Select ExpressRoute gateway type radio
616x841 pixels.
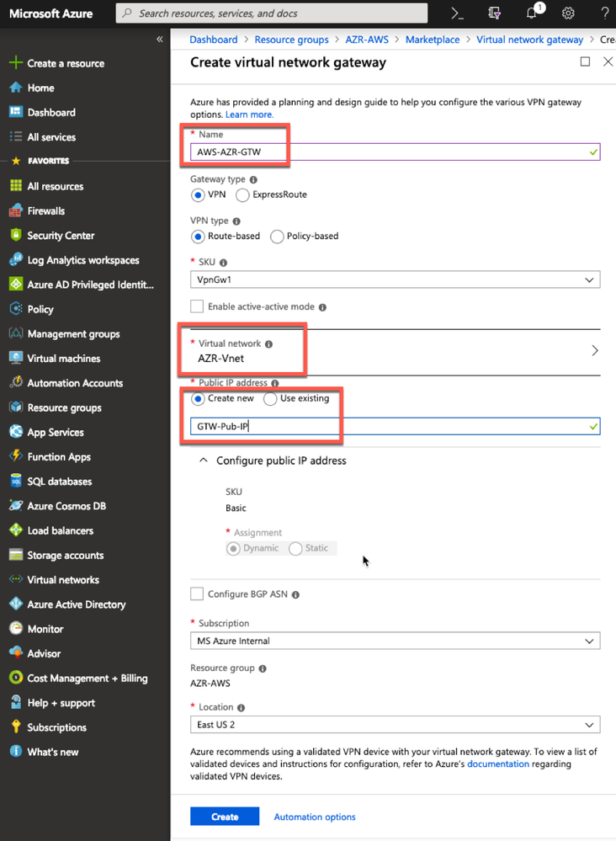pyautogui.click(x=242, y=194)
